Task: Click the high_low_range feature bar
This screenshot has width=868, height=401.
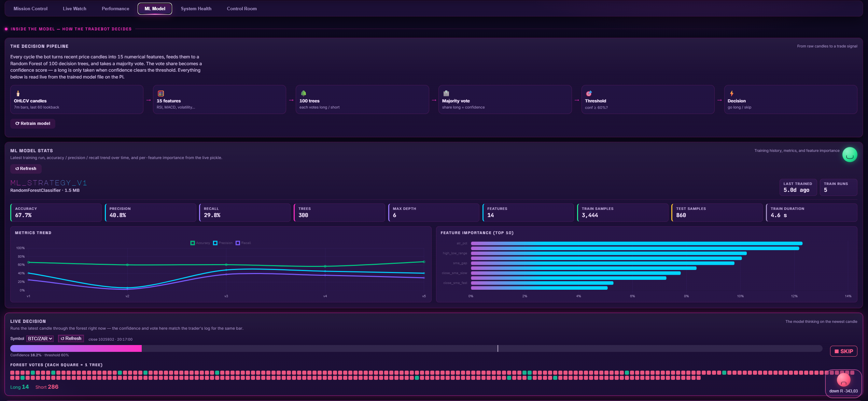Action: [609, 253]
